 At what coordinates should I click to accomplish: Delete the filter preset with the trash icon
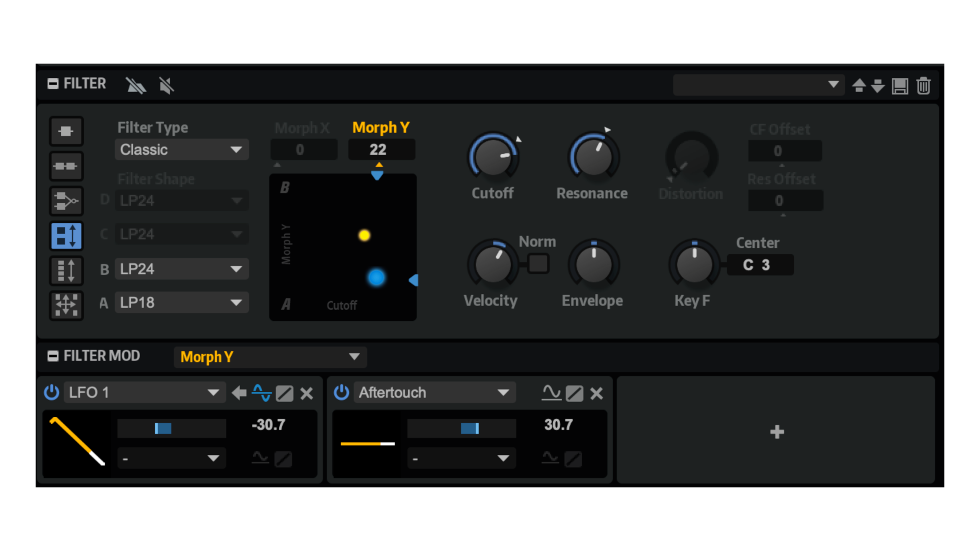(x=924, y=85)
